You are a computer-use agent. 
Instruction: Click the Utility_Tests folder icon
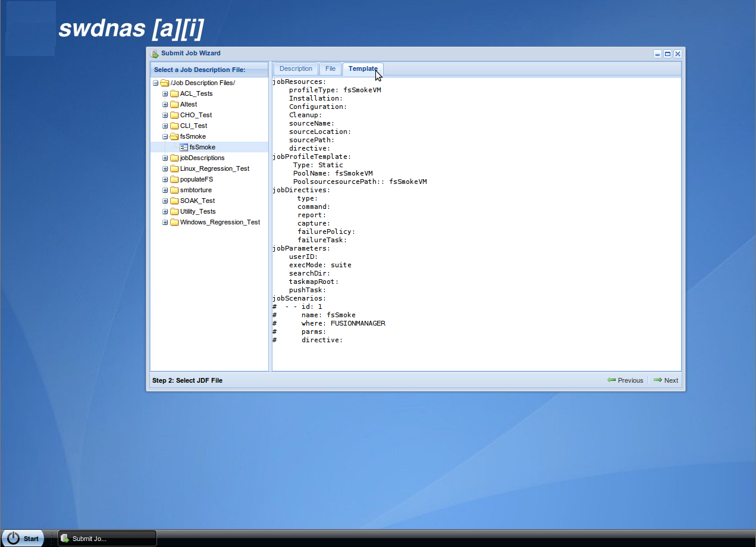pyautogui.click(x=174, y=211)
